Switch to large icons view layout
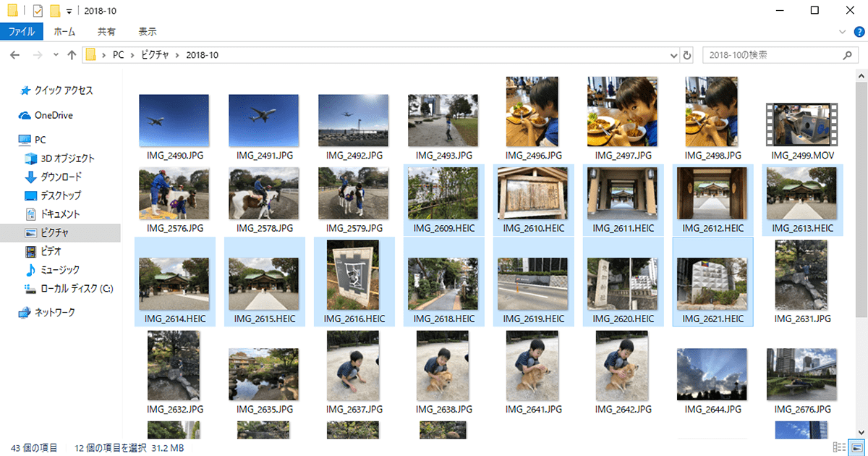The image size is (868, 456). click(856, 448)
